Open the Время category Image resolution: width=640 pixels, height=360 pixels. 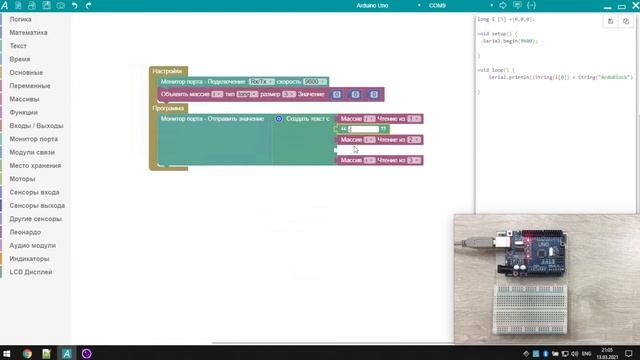coord(20,59)
